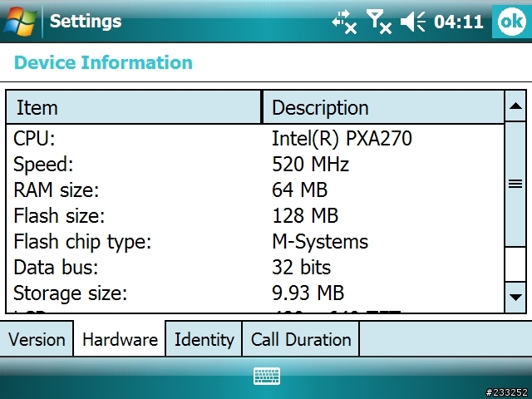Tap the data connection status icon

344,22
